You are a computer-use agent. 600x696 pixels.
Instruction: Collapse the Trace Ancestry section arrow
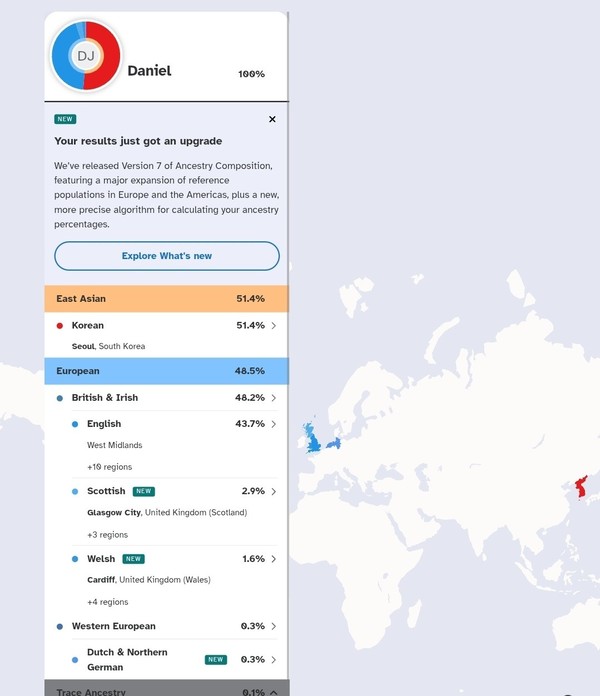pos(274,691)
